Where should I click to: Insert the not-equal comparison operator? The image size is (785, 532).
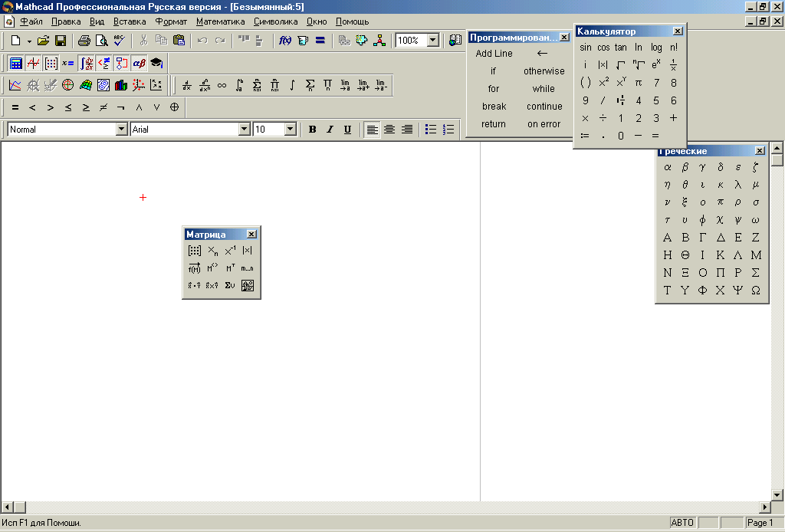coord(103,107)
